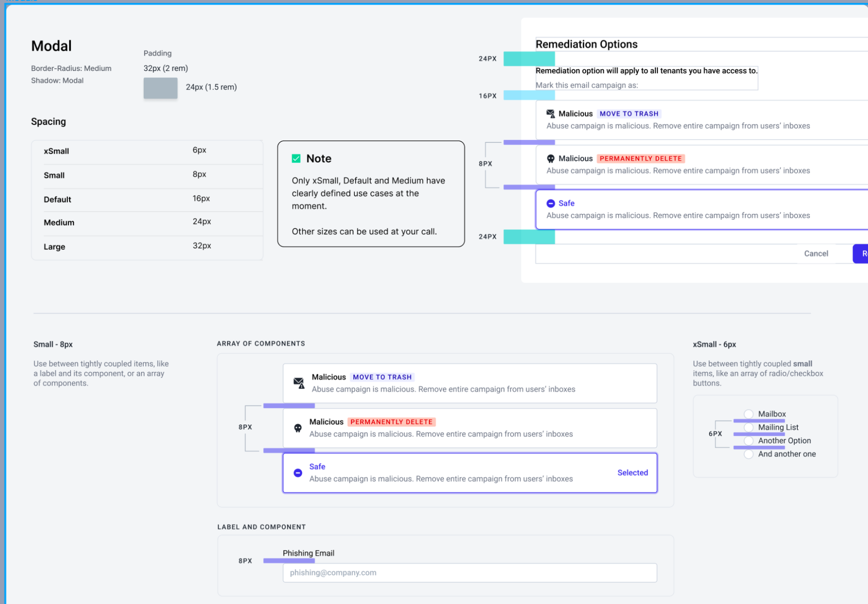
Task: Click the Cancel button in Remediation modal
Action: click(x=816, y=254)
